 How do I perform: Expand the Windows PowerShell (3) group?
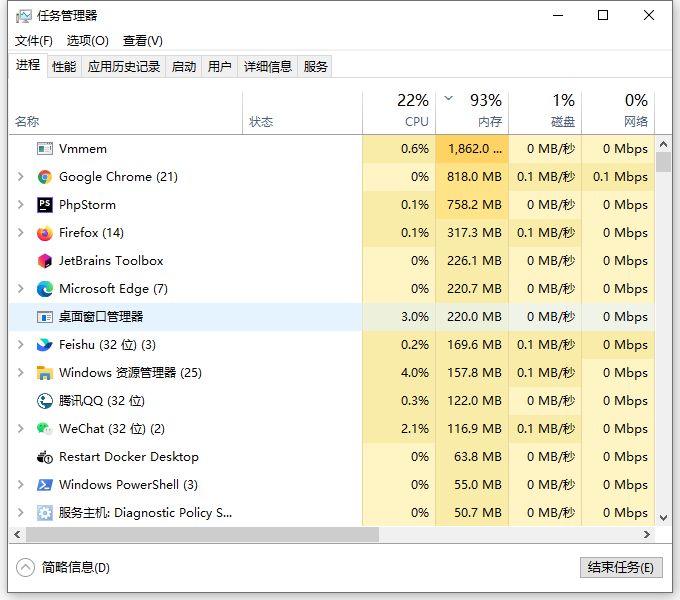click(20, 485)
